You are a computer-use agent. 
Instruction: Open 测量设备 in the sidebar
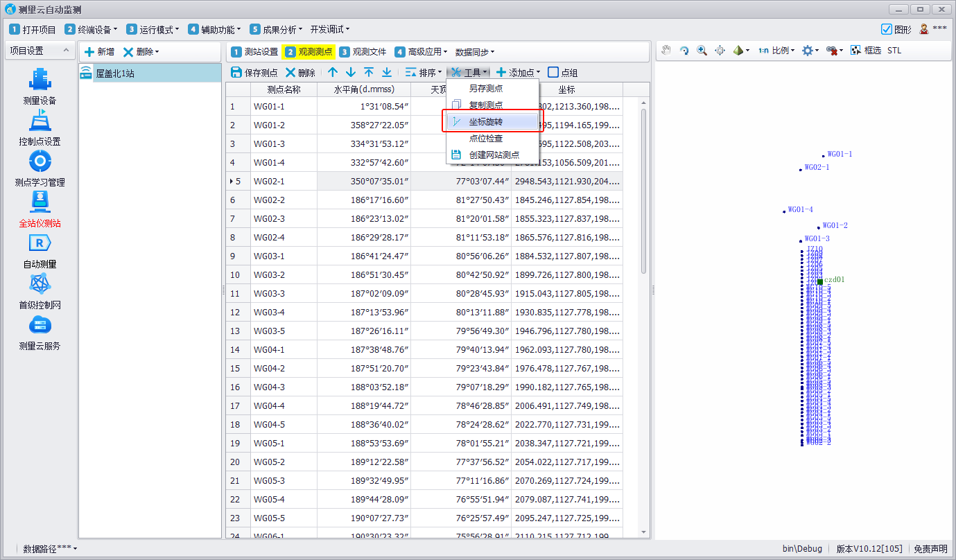tap(40, 87)
